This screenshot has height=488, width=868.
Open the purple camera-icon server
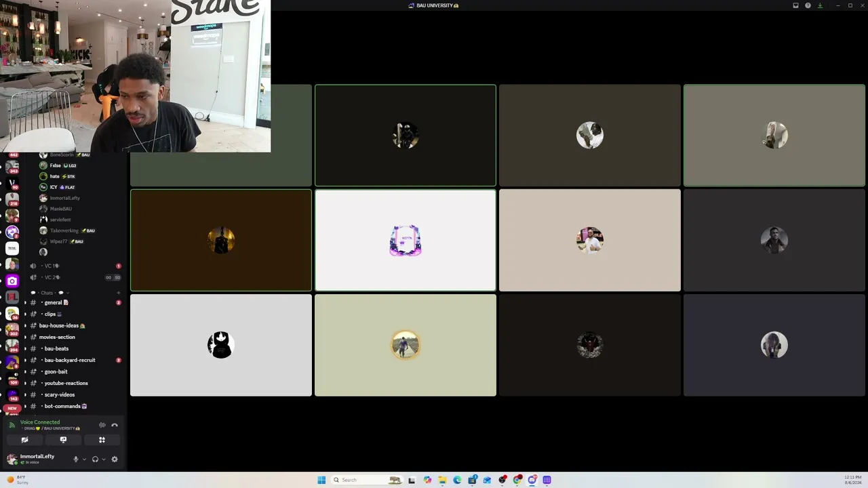(x=12, y=281)
